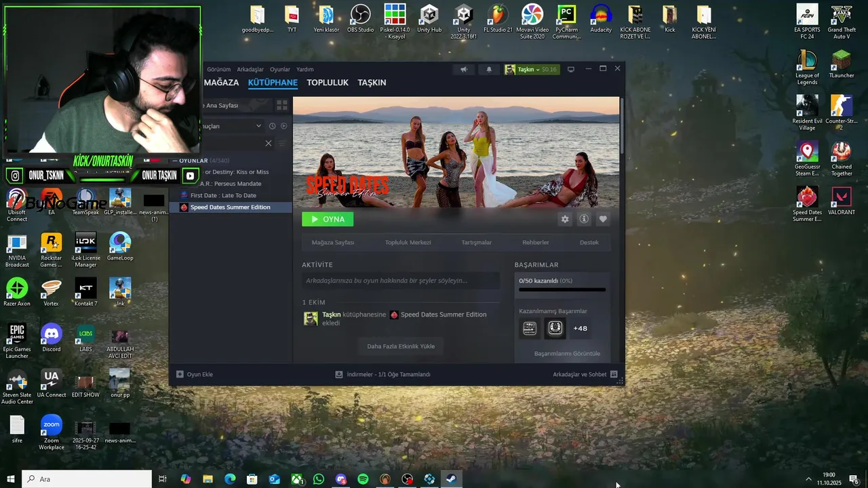Screen dimensions: 868x488
Task: Open Speed Dates link in activity feed
Action: click(x=443, y=314)
